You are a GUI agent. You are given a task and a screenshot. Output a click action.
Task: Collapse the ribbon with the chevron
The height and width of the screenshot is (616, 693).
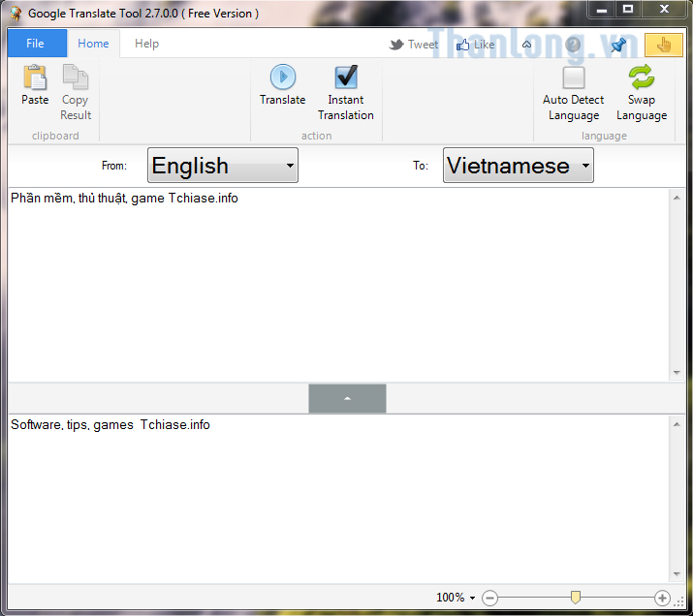(527, 45)
